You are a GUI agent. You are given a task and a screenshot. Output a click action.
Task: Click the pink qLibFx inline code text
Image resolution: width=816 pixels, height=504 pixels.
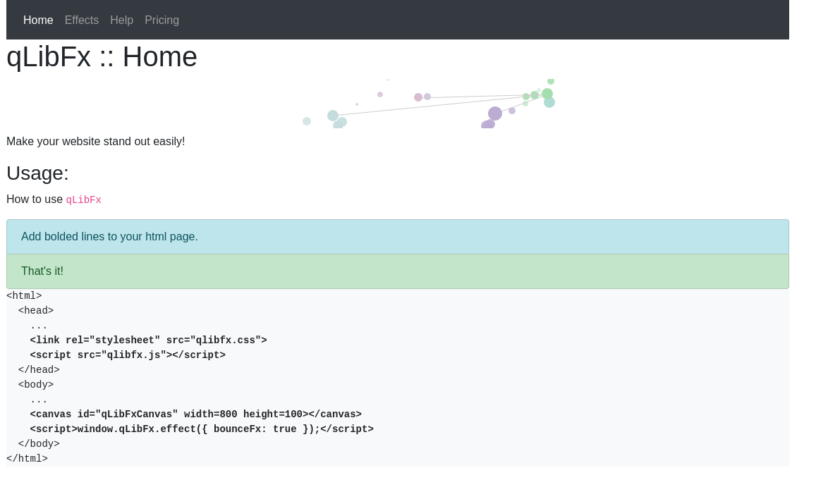[83, 200]
